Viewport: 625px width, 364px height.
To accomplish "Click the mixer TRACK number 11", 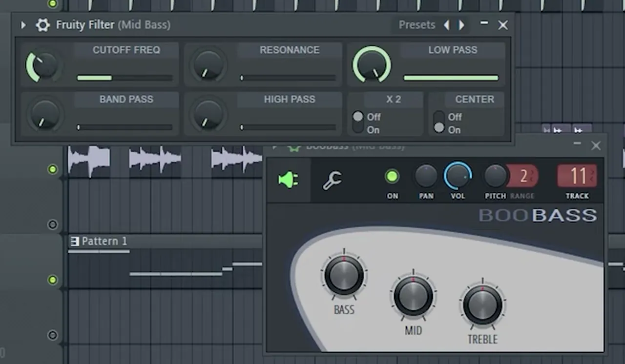I will coord(577,176).
